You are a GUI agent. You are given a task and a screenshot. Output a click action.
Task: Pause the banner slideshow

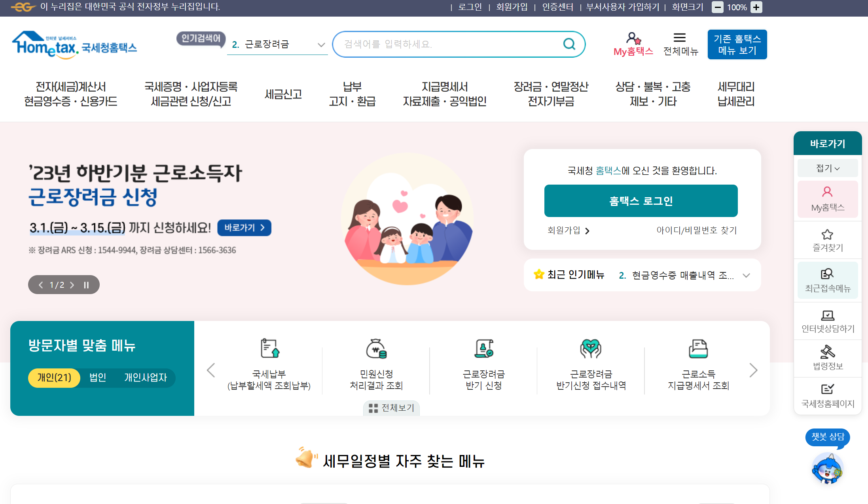coord(86,285)
